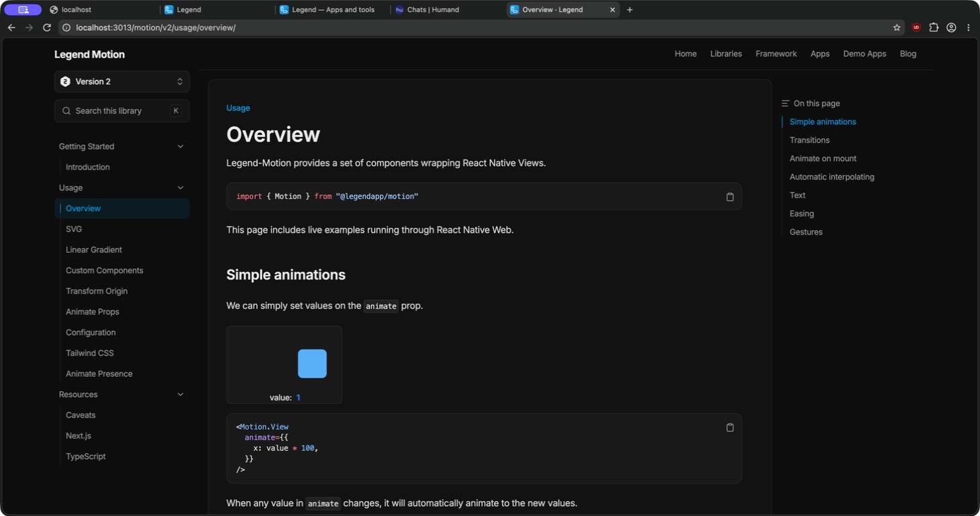
Task: Open Caveats sidebar page
Action: click(81, 415)
